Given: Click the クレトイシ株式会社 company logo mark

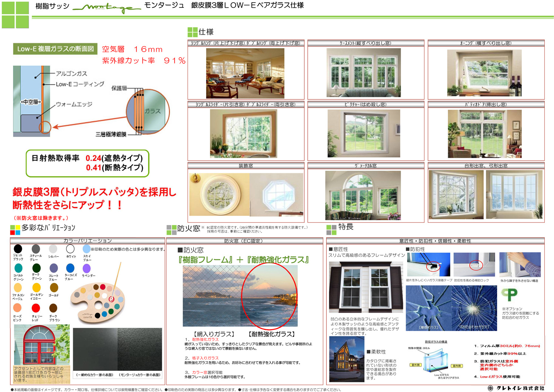Looking at the screenshot, I should [x=490, y=388].
